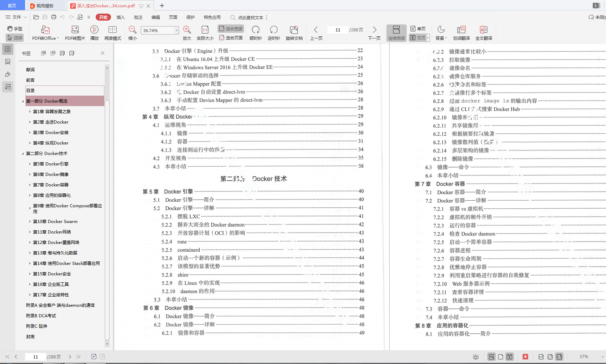This screenshot has height=364, width=606.
Task: Jump to first page in status bar
Action: click(7, 357)
